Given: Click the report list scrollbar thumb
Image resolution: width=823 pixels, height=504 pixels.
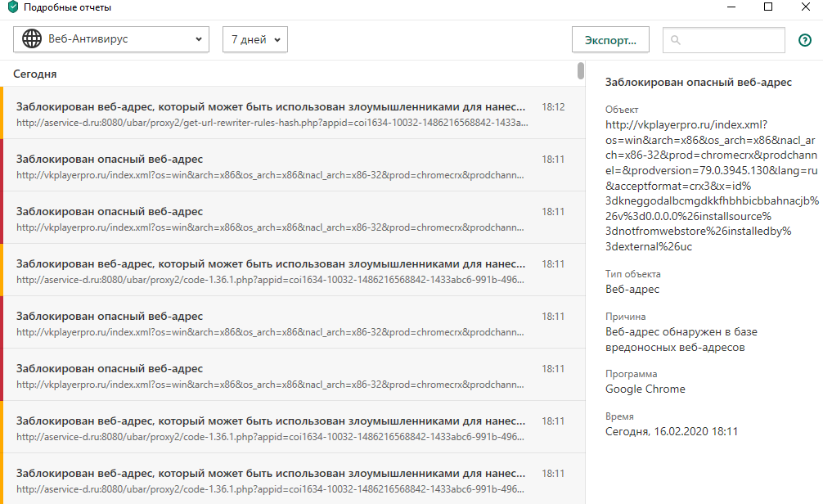Looking at the screenshot, I should (x=581, y=71).
